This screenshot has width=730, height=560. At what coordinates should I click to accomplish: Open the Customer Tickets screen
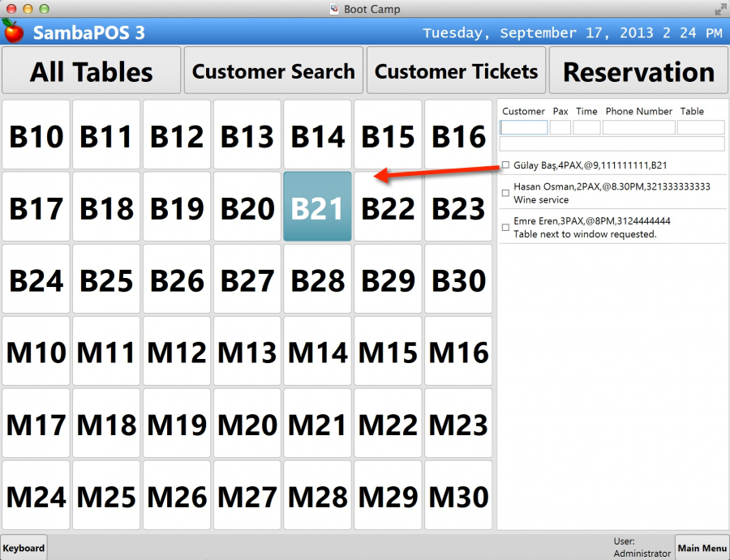pos(456,71)
